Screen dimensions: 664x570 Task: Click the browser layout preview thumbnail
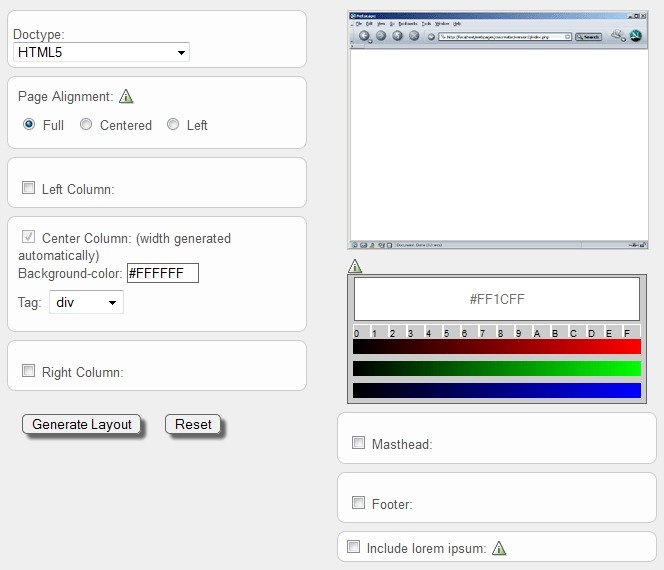click(x=498, y=130)
